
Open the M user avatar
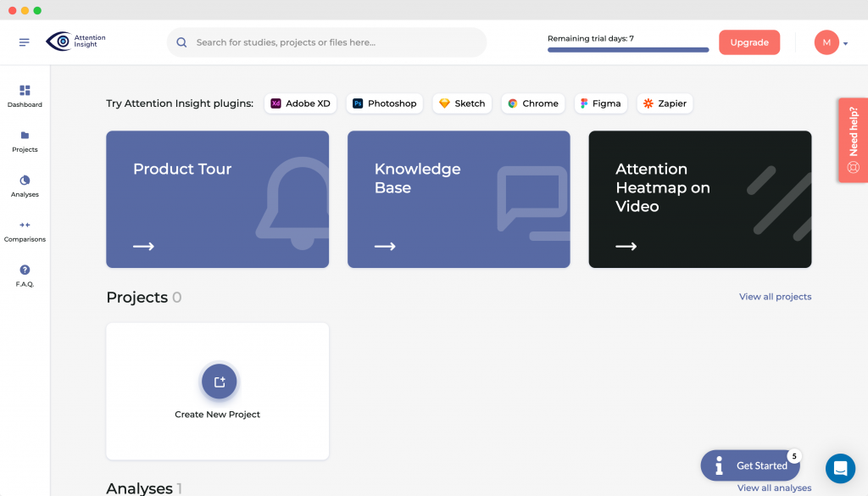pyautogui.click(x=826, y=42)
